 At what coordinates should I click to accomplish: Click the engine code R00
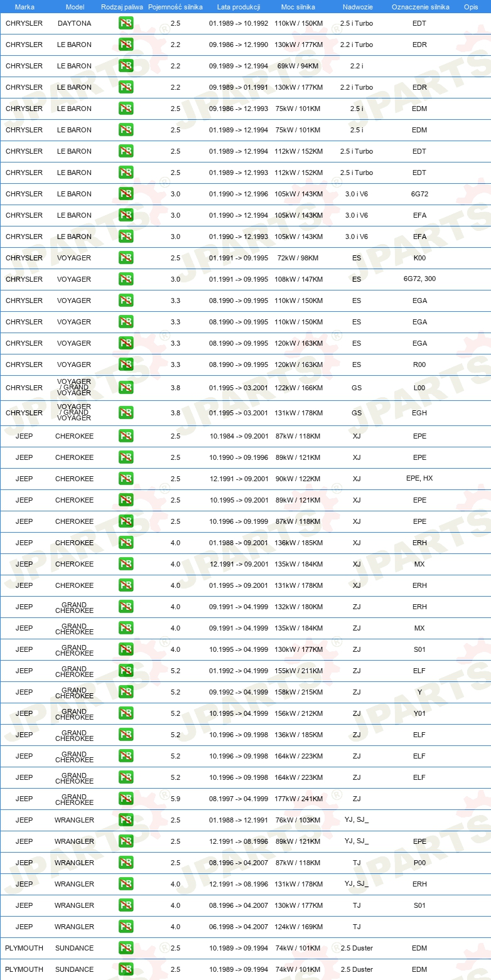tap(419, 365)
